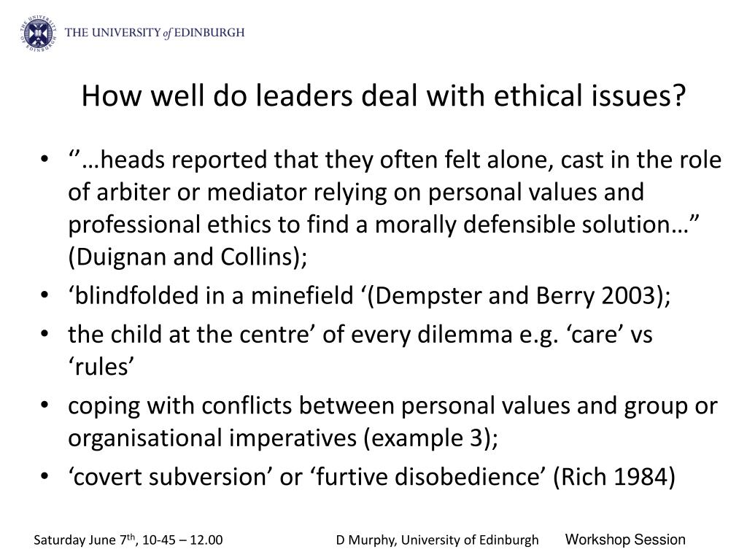Click the '(example 3);' text
747x560 pixels.
pos(430,438)
